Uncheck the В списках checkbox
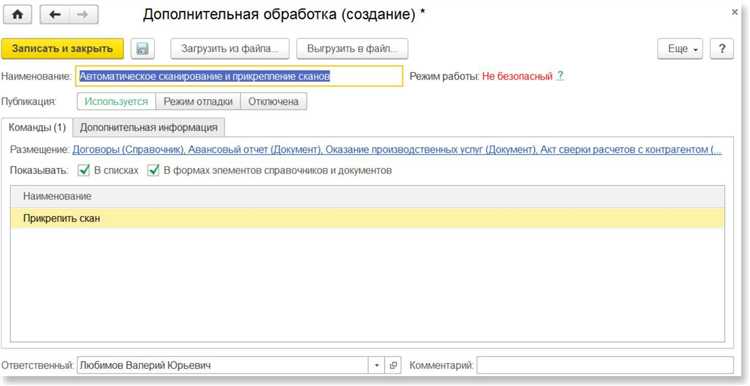Viewport: 750px width, 386px height. (84, 170)
